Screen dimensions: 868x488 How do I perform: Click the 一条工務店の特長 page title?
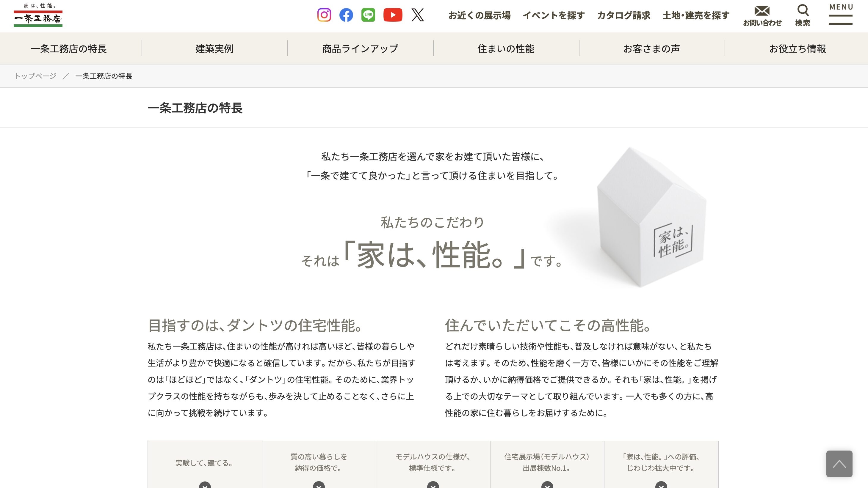(195, 108)
